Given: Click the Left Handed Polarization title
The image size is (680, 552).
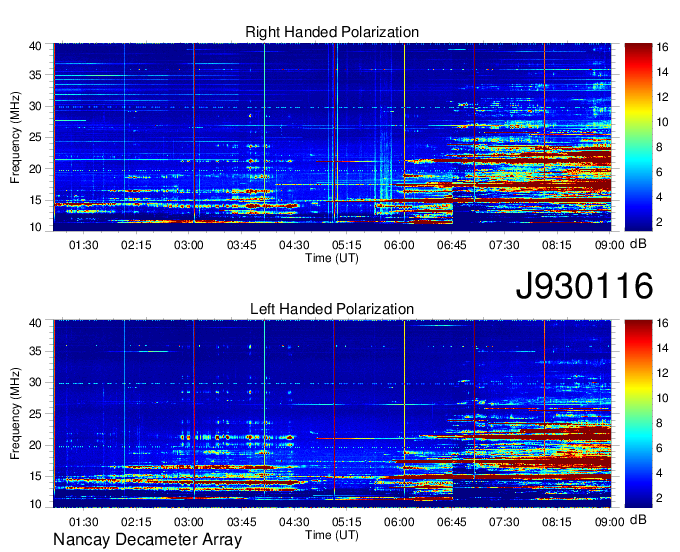Looking at the screenshot, I should 332,309.
